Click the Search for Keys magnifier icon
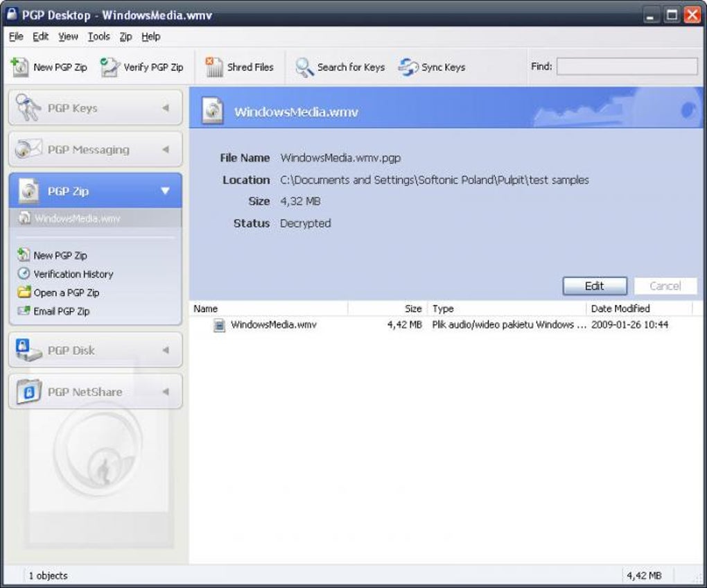The height and width of the screenshot is (588, 707). pyautogui.click(x=304, y=67)
